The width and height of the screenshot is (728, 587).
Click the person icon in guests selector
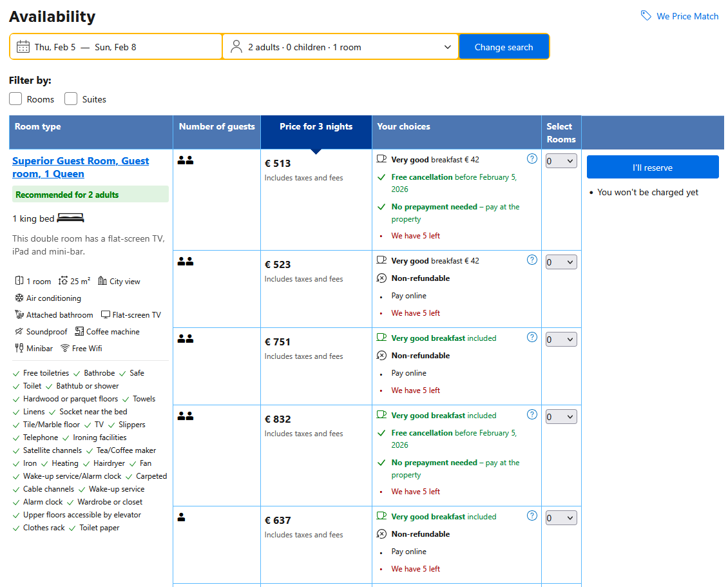click(236, 47)
